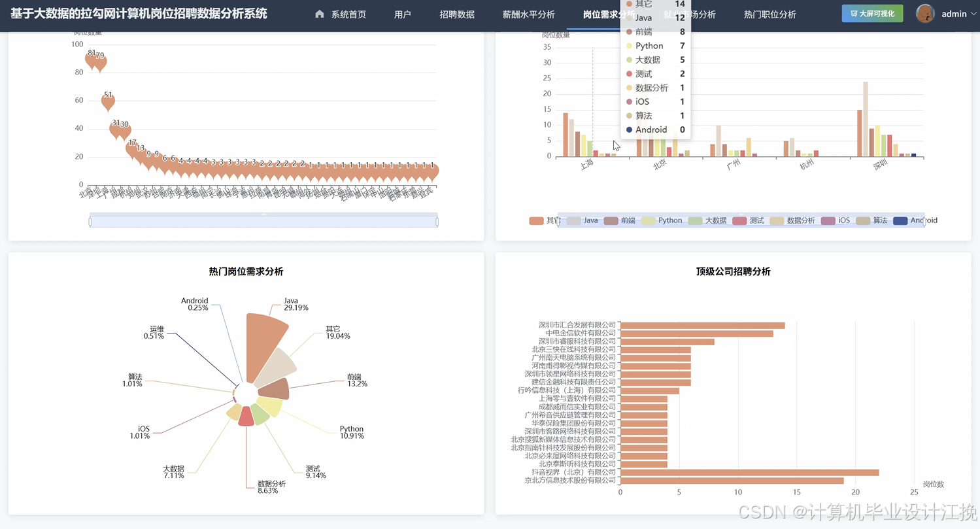Click the admin avatar picture
This screenshot has width=980, height=529.
tap(926, 13)
